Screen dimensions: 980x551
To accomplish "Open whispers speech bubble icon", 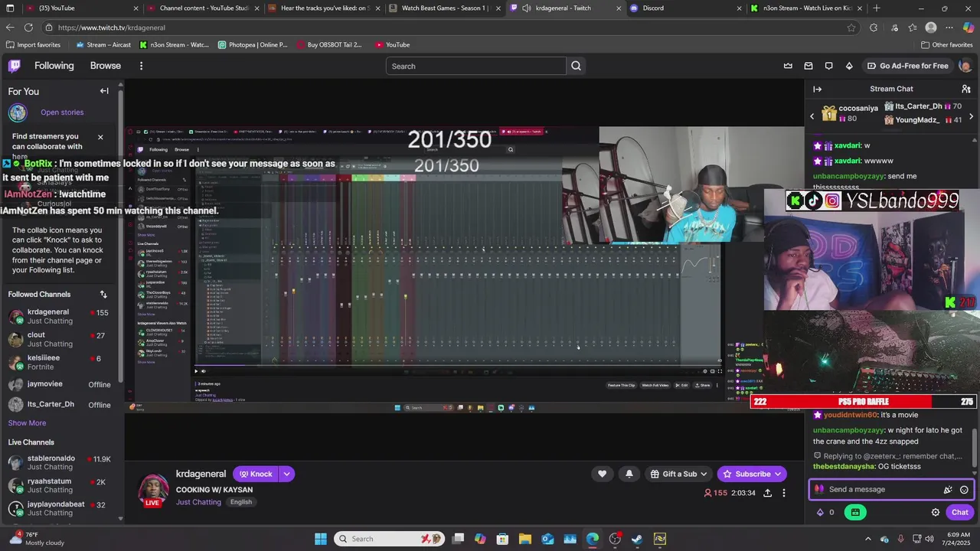I will (x=828, y=66).
